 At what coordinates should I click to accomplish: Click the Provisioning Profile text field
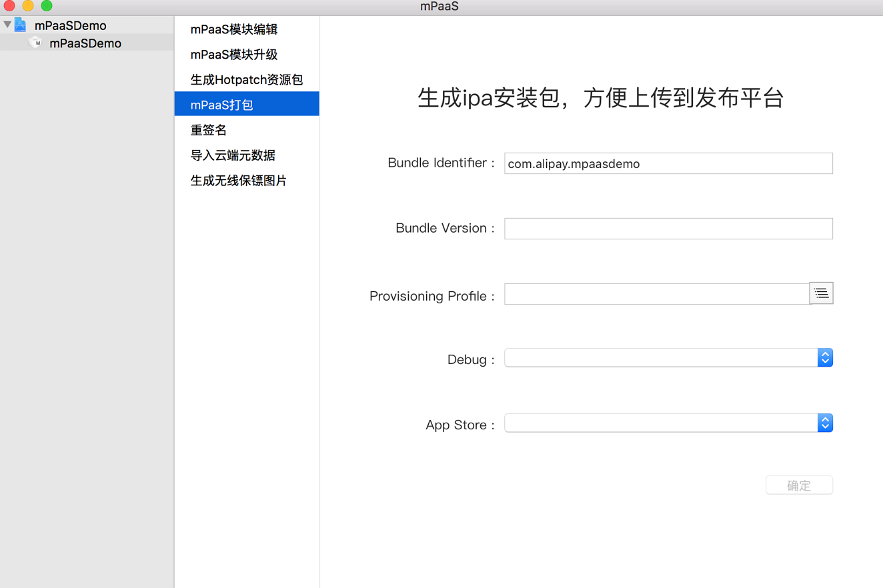[x=657, y=293]
